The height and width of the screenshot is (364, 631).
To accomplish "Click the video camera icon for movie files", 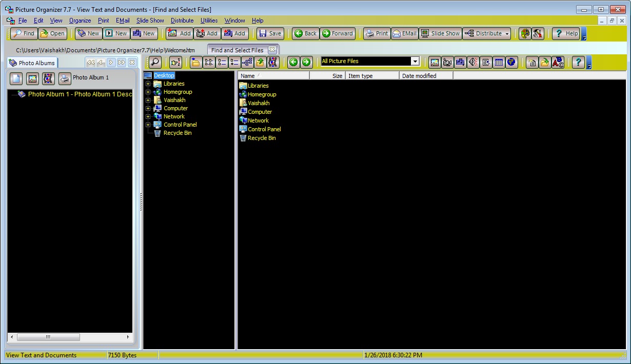I will (447, 62).
